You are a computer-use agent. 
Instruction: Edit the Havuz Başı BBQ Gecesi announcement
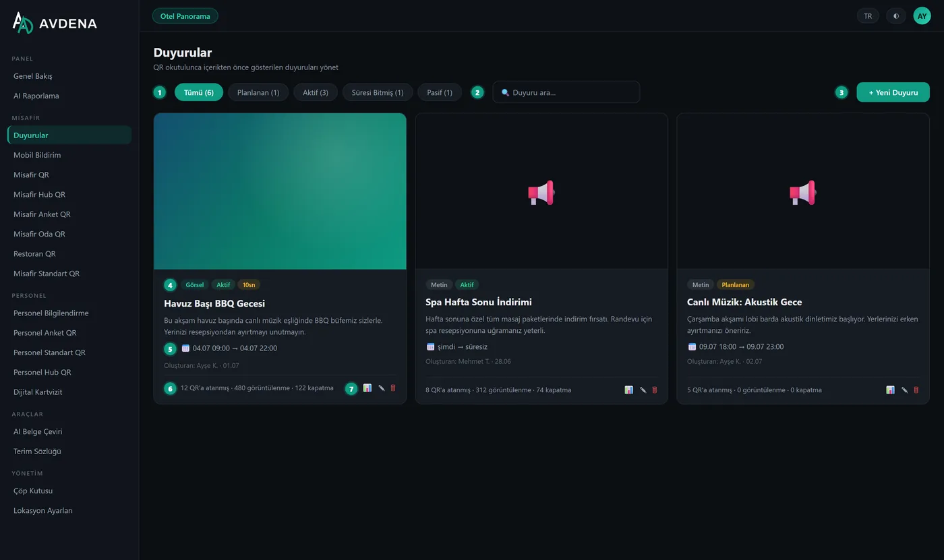(x=382, y=388)
